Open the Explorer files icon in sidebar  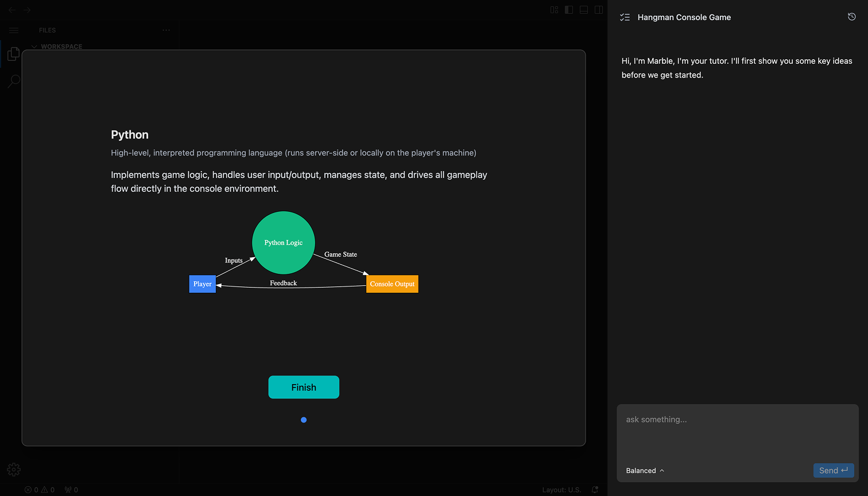click(13, 53)
